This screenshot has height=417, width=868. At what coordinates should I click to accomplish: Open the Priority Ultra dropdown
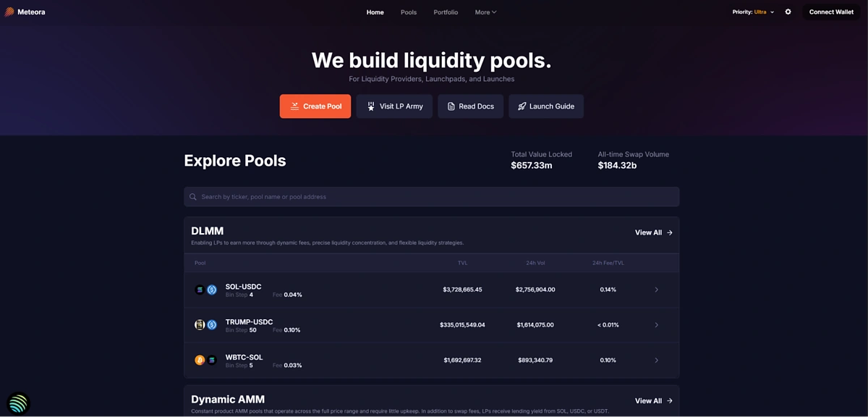pos(753,12)
